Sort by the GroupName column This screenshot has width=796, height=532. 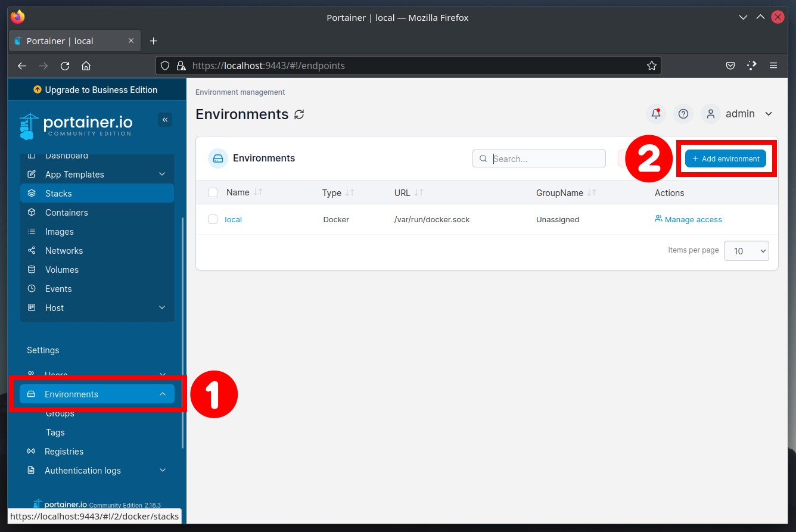tap(566, 192)
